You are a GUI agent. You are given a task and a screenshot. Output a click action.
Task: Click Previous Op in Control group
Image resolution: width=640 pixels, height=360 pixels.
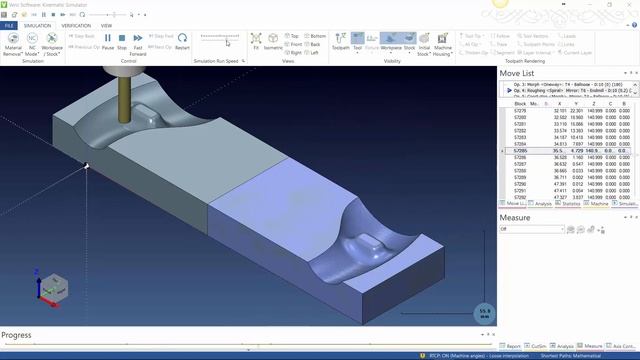click(x=84, y=47)
